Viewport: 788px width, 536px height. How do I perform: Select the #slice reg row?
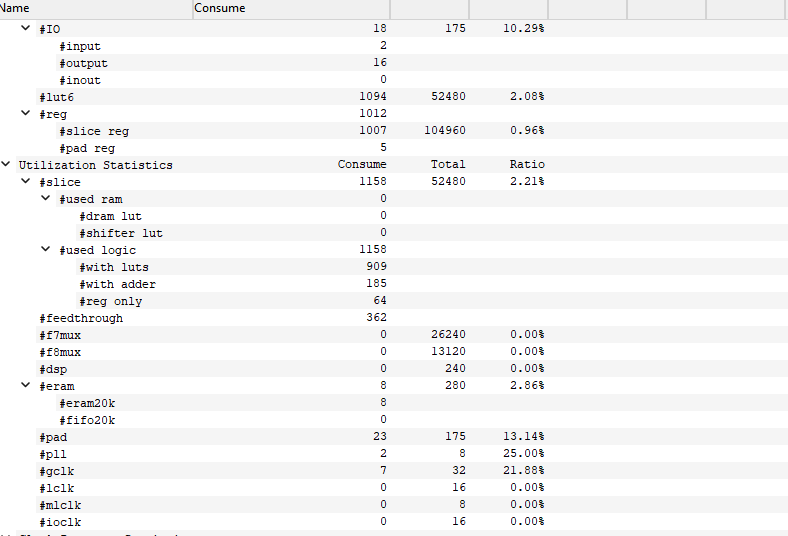pyautogui.click(x=93, y=131)
